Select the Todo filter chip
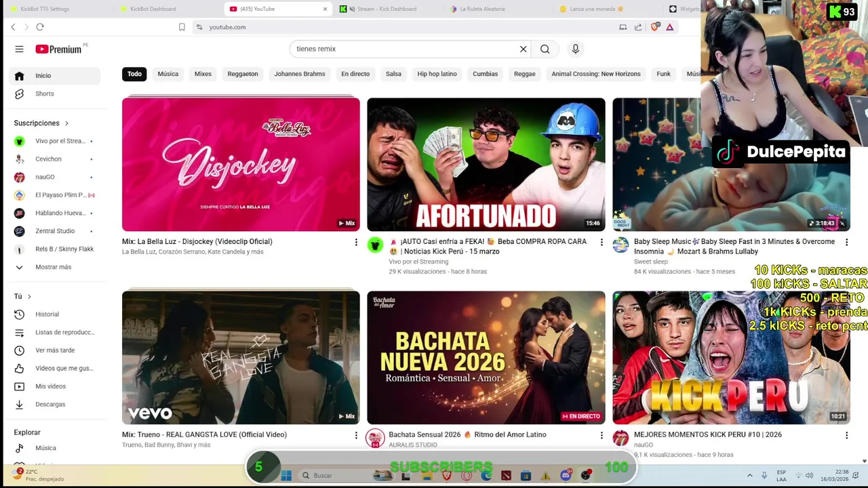The image size is (868, 488). point(134,74)
